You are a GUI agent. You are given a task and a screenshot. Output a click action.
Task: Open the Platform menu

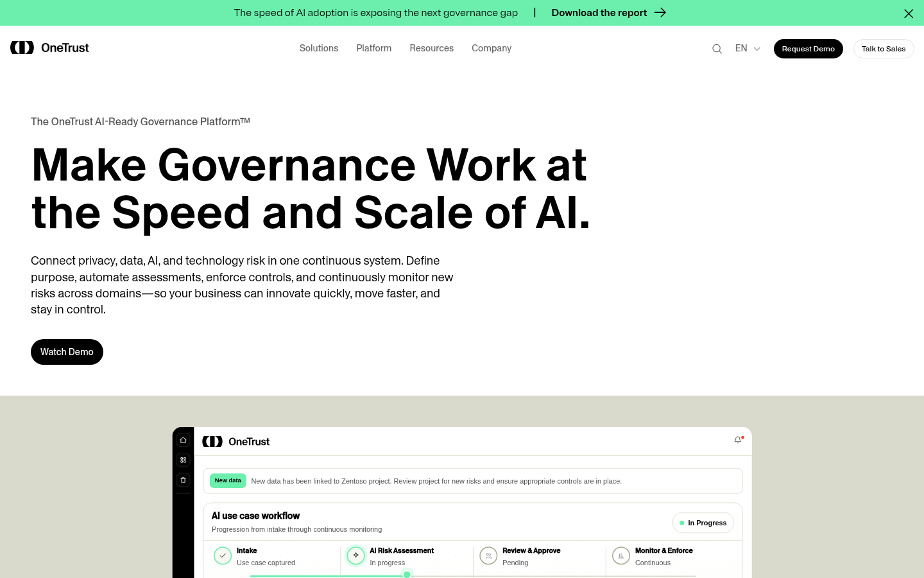[374, 48]
